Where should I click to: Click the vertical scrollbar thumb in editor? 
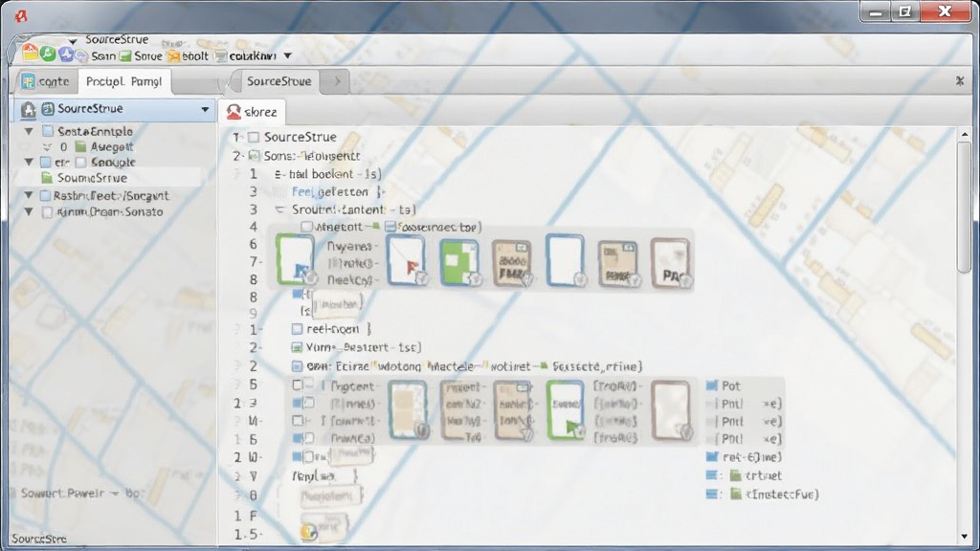click(965, 207)
